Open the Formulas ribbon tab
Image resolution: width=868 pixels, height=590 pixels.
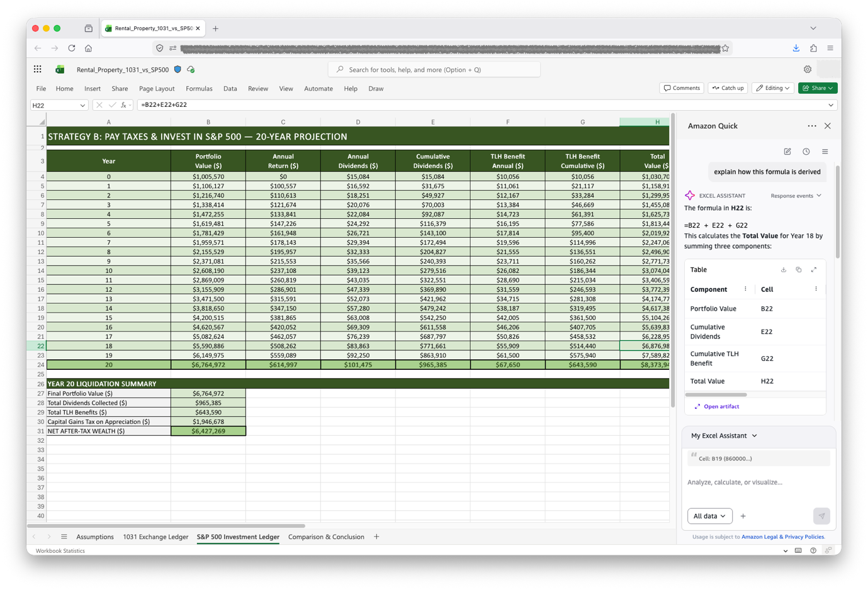pos(199,89)
